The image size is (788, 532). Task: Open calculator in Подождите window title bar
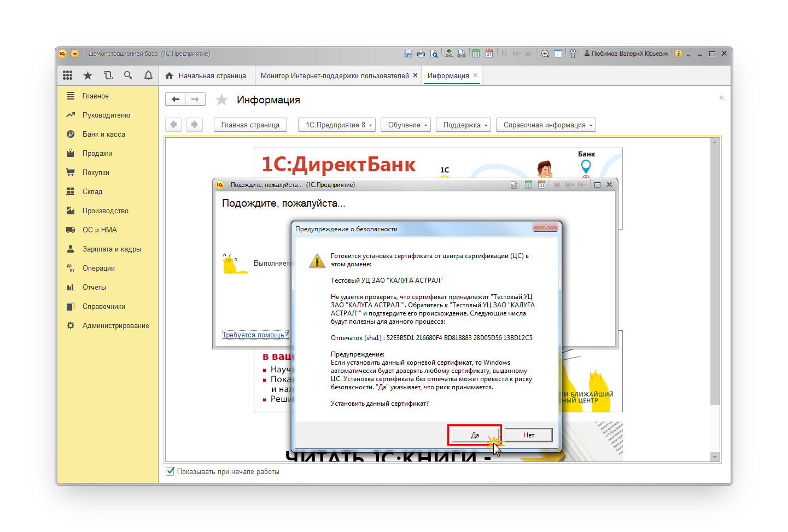click(528, 185)
